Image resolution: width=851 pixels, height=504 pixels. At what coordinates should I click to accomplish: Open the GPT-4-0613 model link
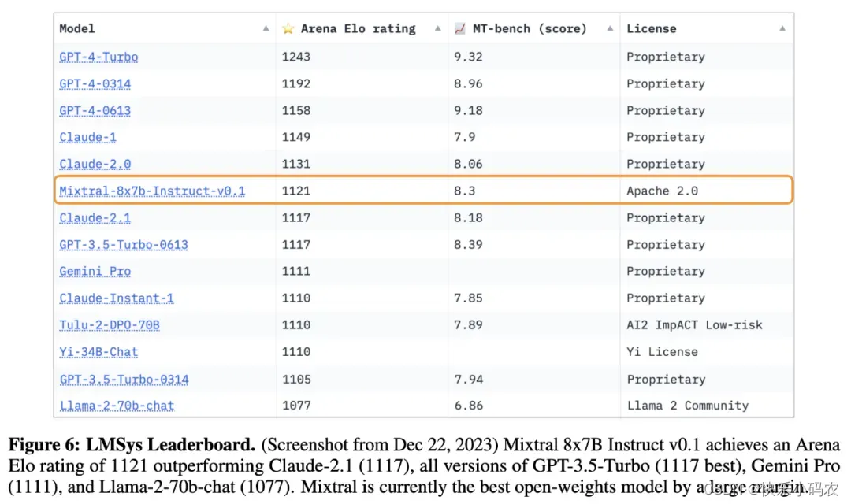(95, 111)
